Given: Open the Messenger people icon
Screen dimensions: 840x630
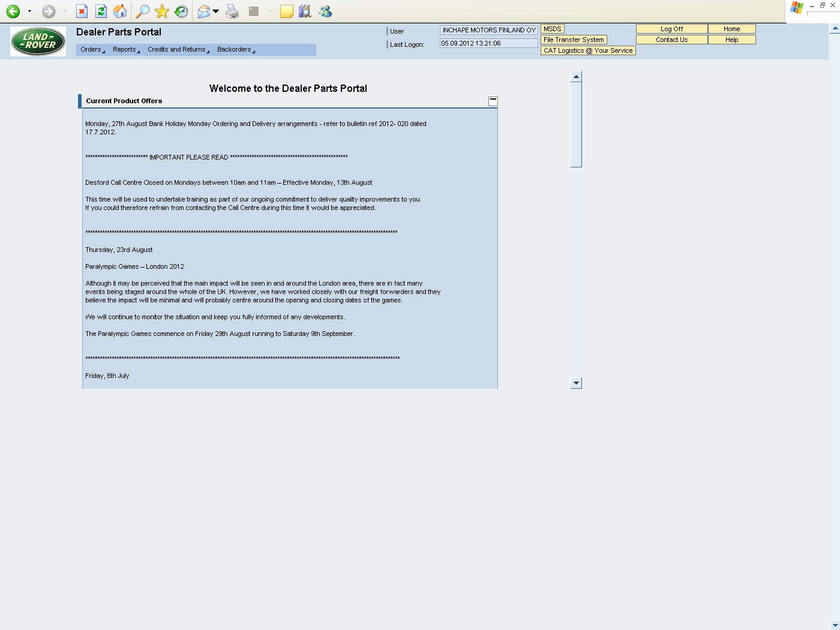Looking at the screenshot, I should (325, 11).
